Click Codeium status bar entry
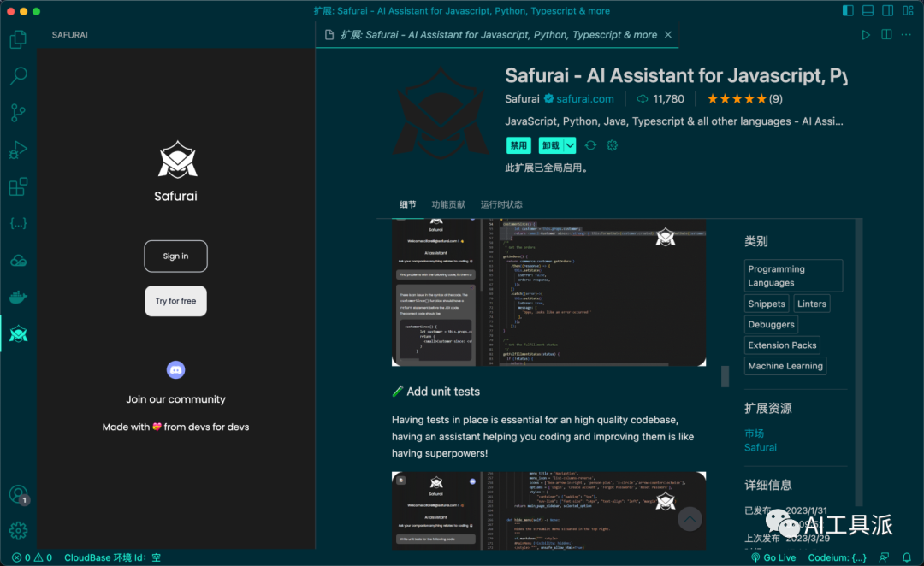Image resolution: width=924 pixels, height=566 pixels. tap(837, 557)
